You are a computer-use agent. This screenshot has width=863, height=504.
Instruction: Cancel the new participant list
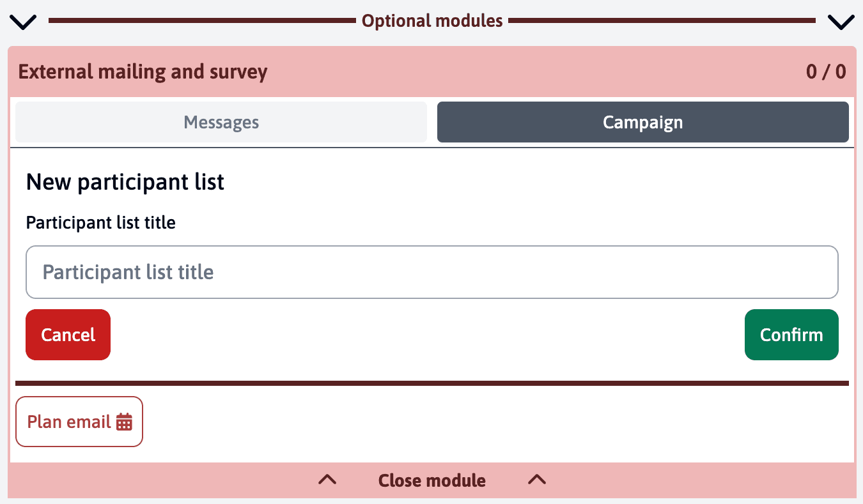tap(68, 335)
